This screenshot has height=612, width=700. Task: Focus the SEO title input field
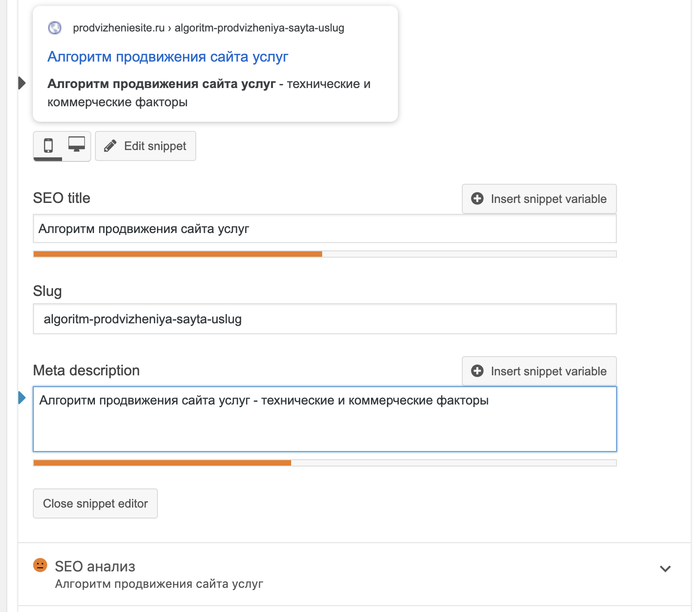coord(325,228)
